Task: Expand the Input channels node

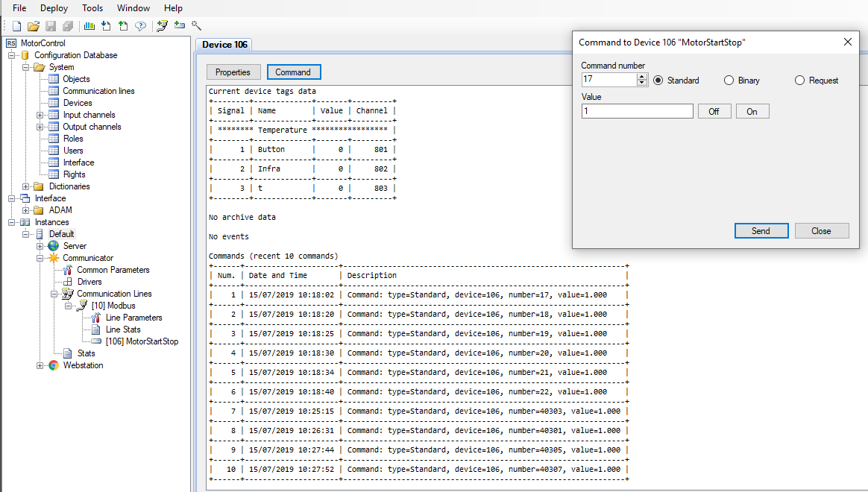Action: pos(40,115)
